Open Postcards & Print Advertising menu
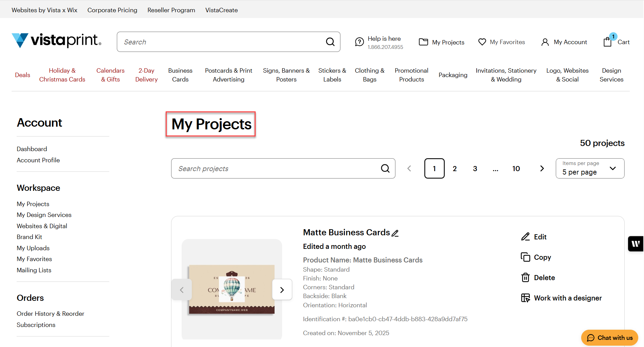Screen dimensions: 644x347 (228, 75)
